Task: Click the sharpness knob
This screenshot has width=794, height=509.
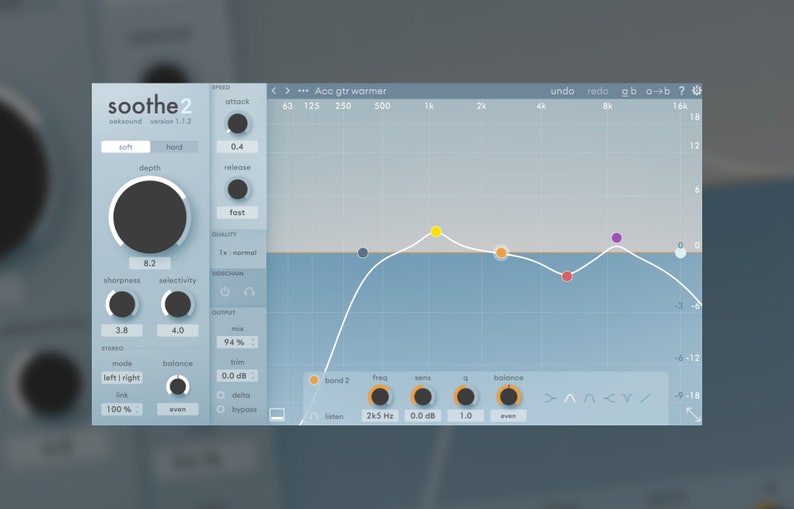Action: point(122,304)
